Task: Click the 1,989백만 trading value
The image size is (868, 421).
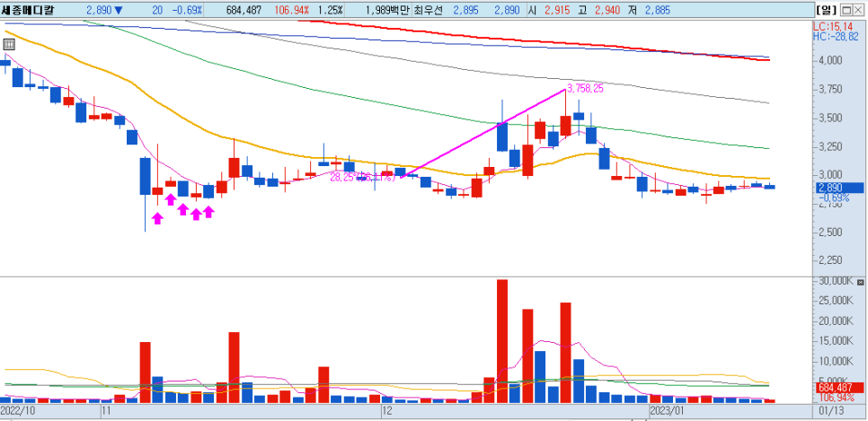Action: (x=388, y=10)
